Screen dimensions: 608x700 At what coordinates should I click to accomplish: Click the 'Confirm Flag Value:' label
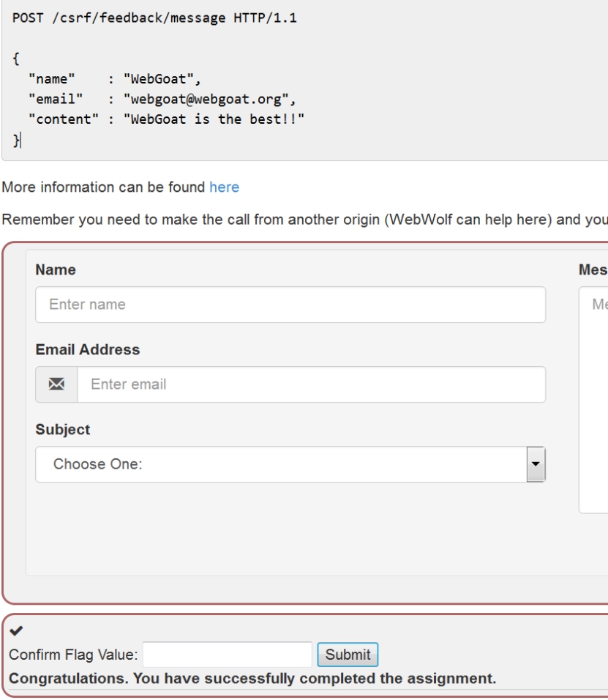(x=74, y=655)
